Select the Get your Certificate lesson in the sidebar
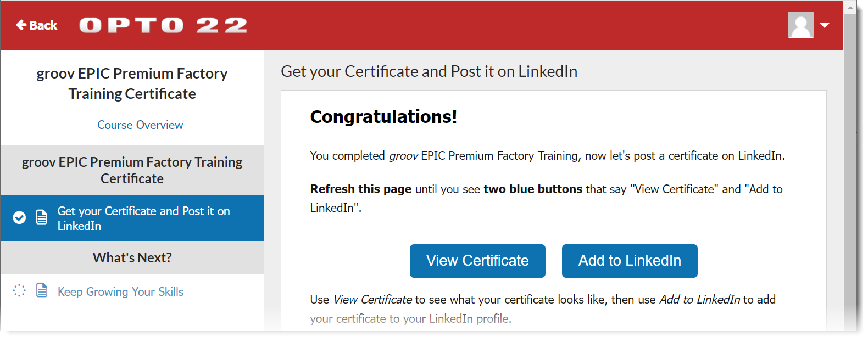The height and width of the screenshot is (342, 868). coord(143,218)
